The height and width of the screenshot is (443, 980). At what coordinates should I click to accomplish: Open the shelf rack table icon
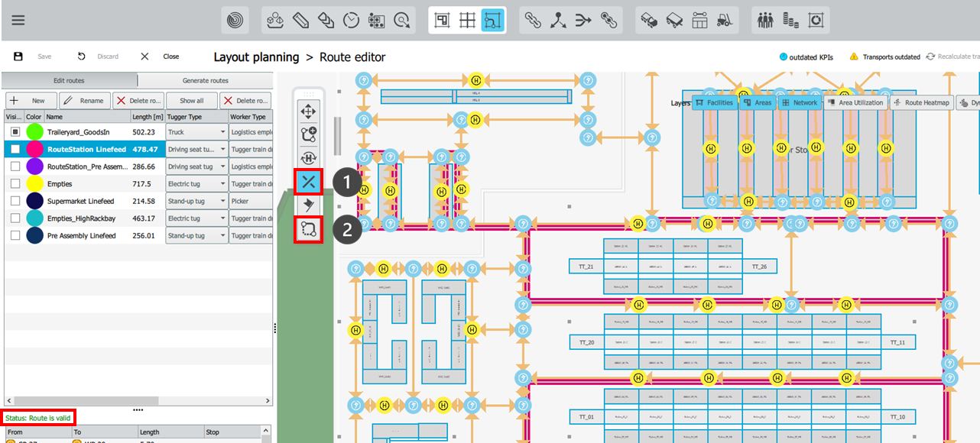coord(699,21)
